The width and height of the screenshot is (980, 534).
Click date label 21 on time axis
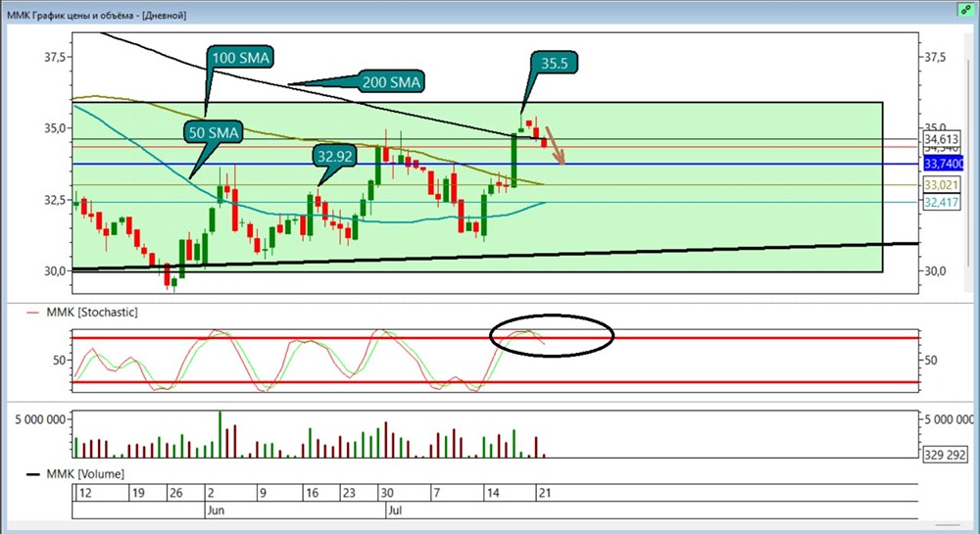[x=544, y=493]
